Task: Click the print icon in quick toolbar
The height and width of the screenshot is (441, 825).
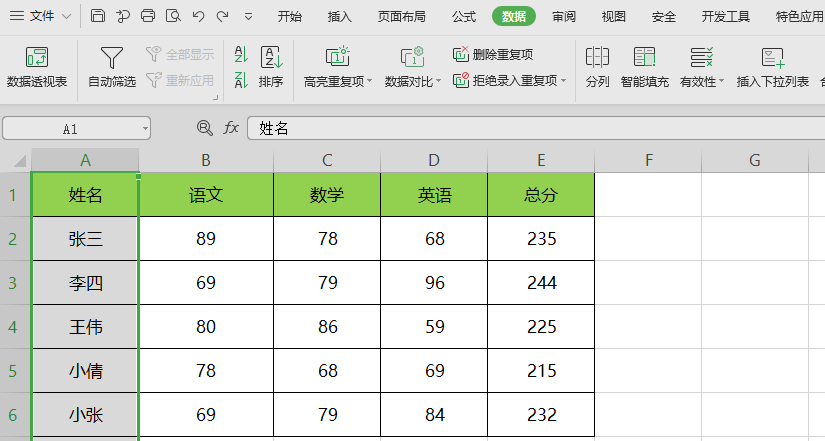Action: click(x=148, y=16)
